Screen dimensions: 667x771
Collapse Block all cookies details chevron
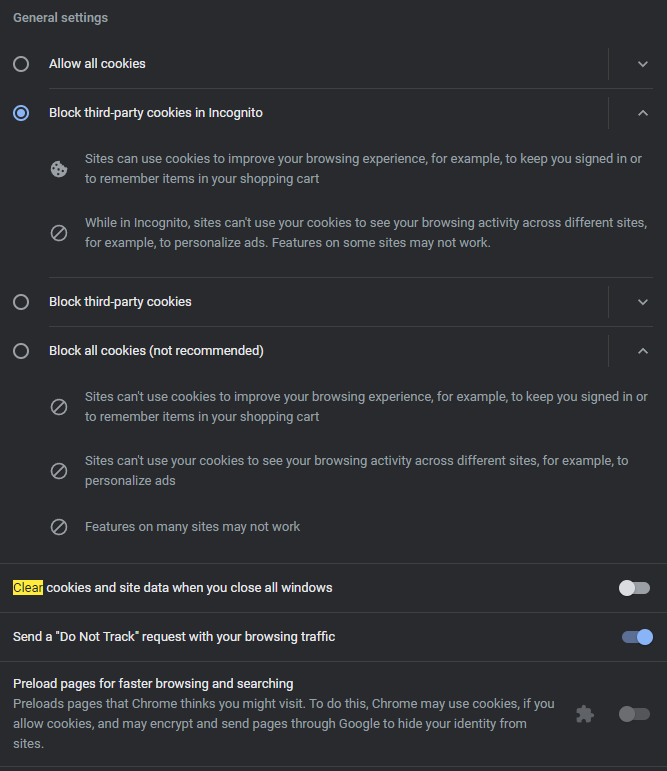(642, 351)
